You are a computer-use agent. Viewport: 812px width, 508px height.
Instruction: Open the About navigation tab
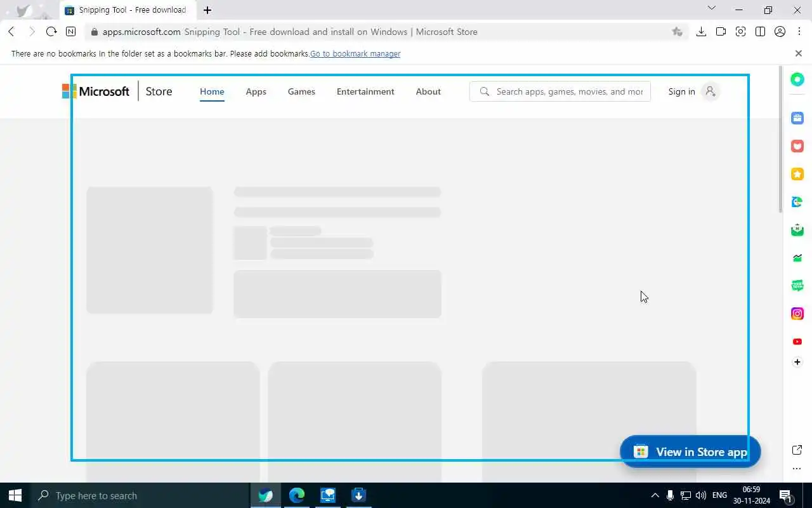[428, 91]
